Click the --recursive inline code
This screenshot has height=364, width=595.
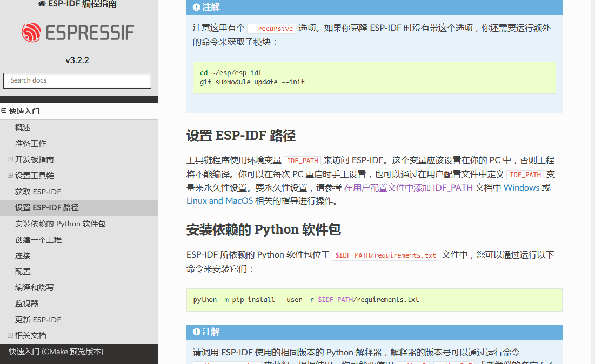[x=271, y=29]
